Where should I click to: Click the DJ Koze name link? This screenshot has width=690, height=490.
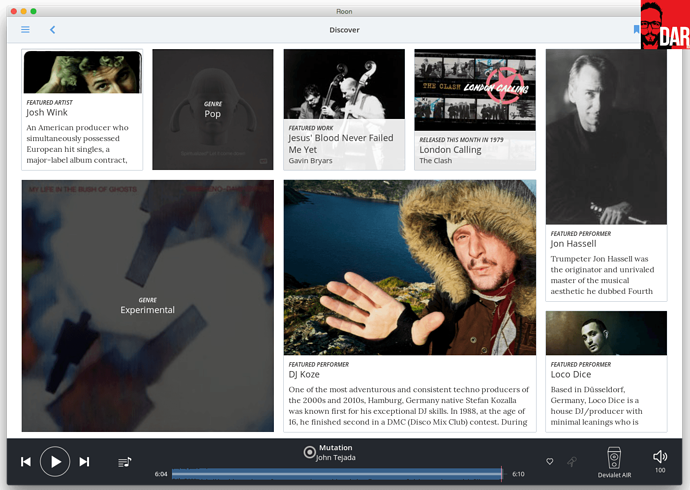click(x=304, y=374)
